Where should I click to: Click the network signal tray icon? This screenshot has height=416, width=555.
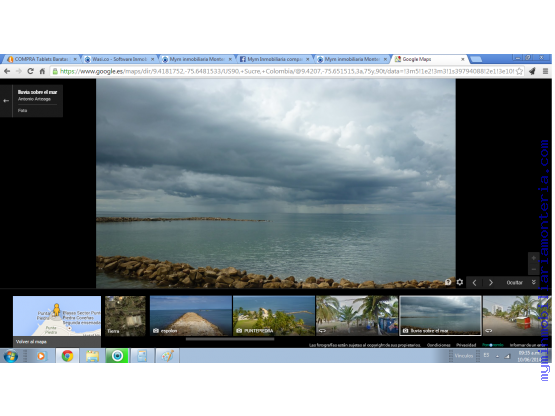click(507, 356)
